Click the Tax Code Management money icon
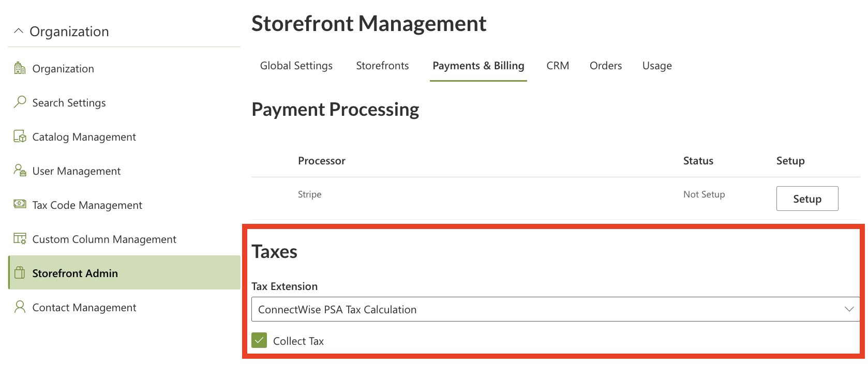This screenshot has width=868, height=366. (x=20, y=204)
